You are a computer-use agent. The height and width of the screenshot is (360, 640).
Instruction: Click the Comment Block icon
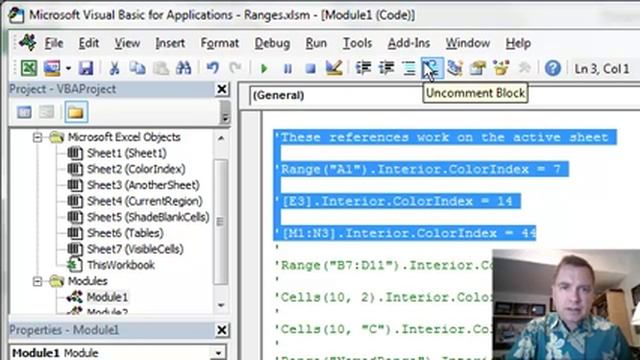[409, 68]
